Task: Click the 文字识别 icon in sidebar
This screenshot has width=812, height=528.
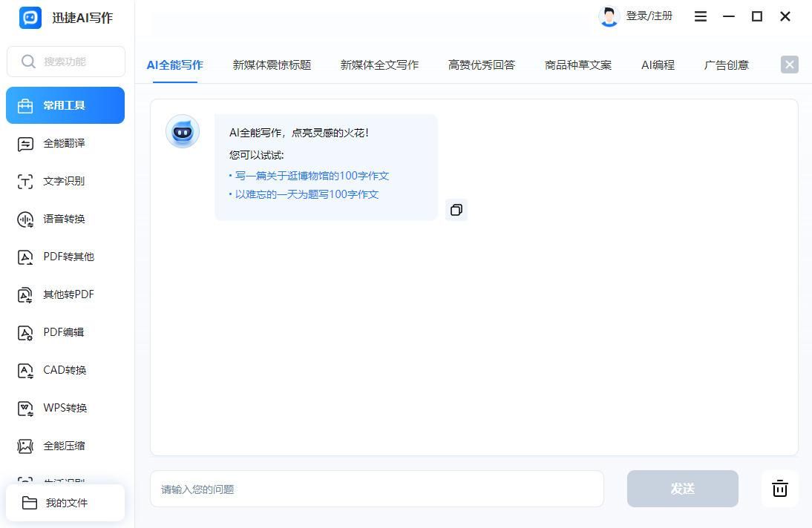Action: (25, 181)
